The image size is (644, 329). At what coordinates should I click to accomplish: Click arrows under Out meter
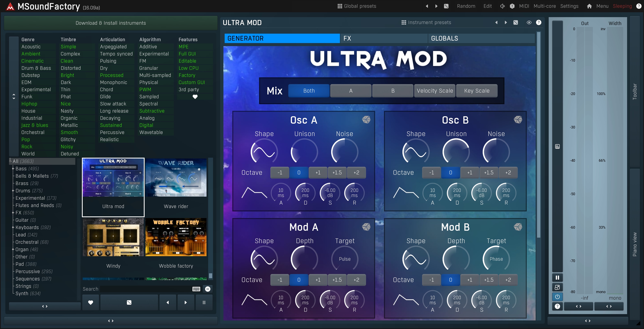click(x=578, y=306)
